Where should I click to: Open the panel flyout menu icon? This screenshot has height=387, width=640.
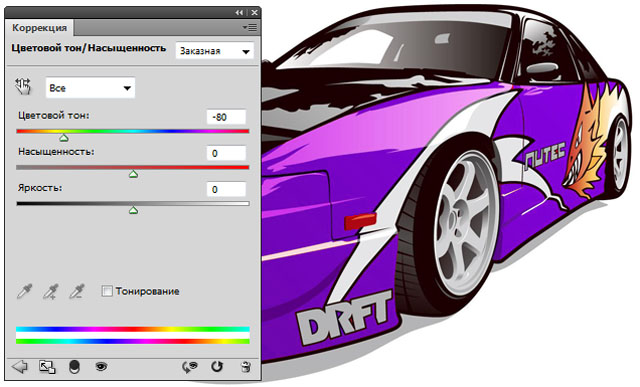pos(249,27)
